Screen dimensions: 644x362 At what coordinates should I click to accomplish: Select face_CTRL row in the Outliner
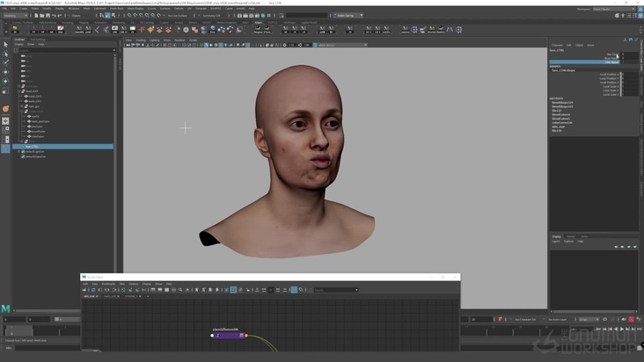point(62,147)
